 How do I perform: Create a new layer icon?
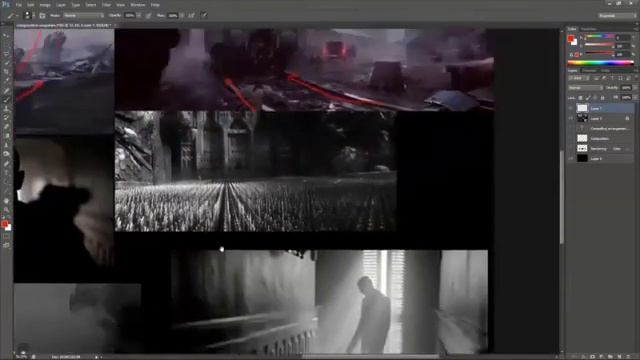click(x=619, y=356)
